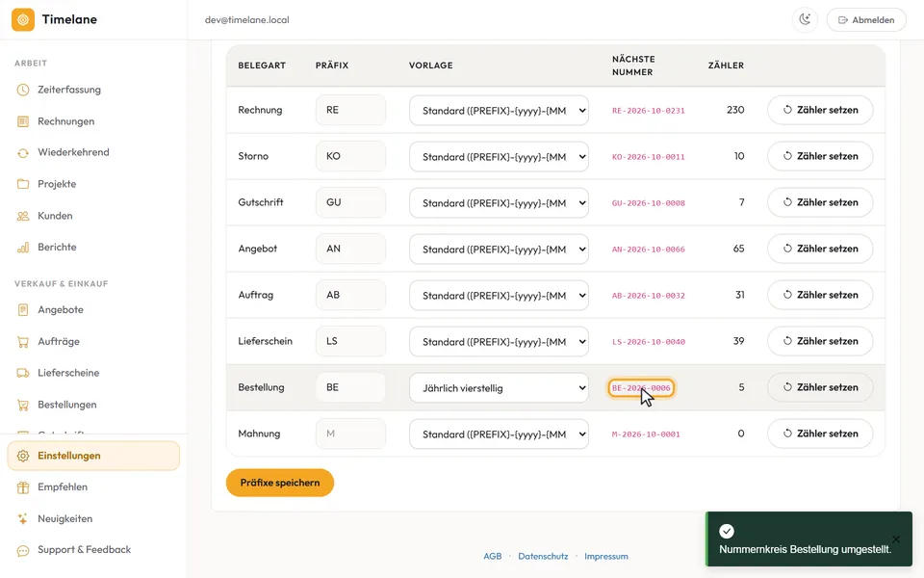
Task: Click the Timelane logo icon
Action: point(23,19)
